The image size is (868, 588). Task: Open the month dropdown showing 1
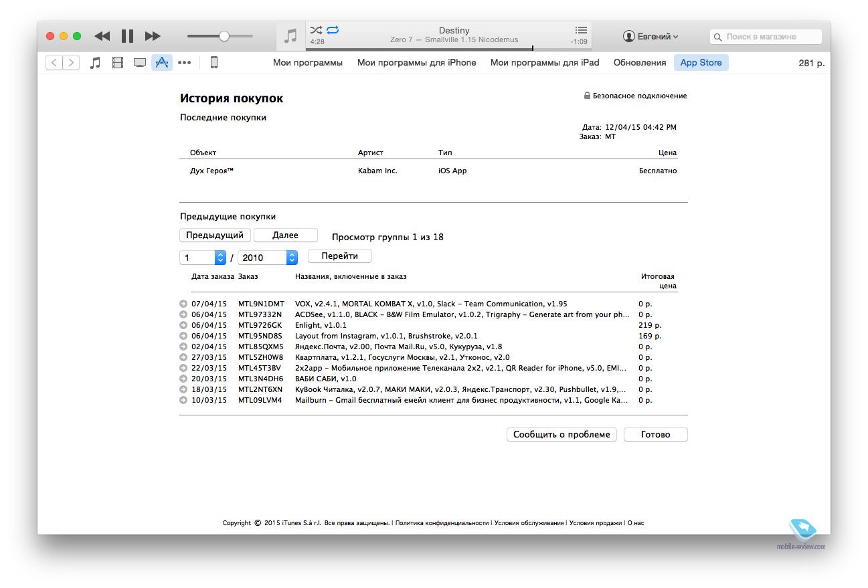pos(203,258)
